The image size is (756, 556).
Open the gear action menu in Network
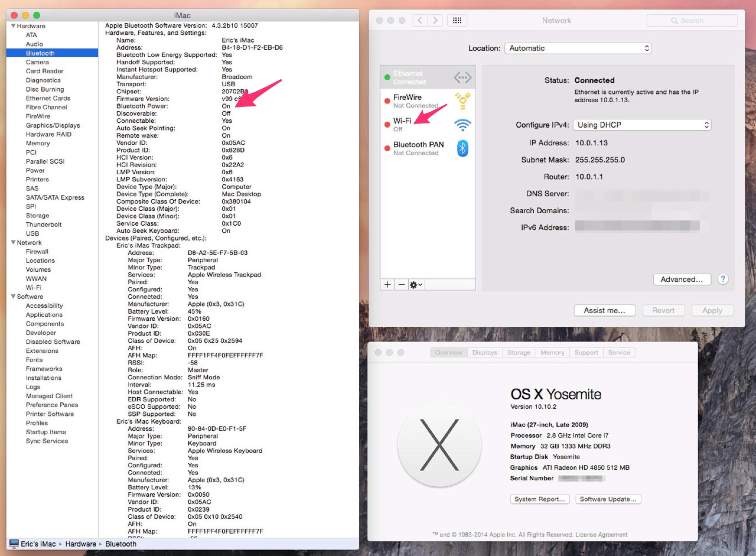(416, 285)
